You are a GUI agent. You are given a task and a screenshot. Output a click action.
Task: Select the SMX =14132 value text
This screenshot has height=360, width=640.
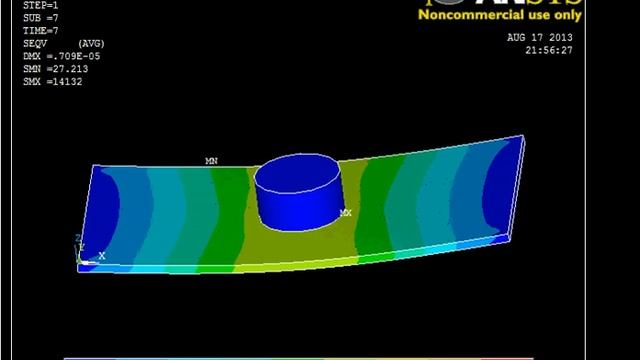pyautogui.click(x=53, y=82)
